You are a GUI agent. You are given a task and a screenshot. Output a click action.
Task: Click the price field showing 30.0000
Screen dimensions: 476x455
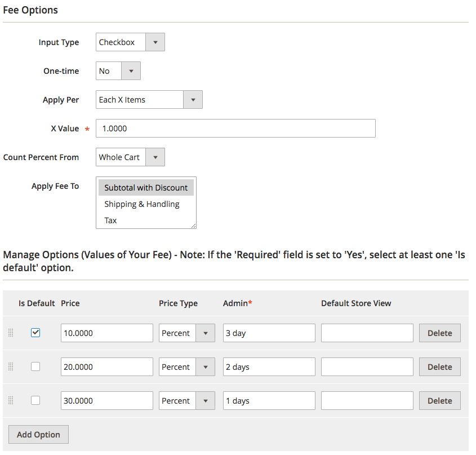(107, 401)
